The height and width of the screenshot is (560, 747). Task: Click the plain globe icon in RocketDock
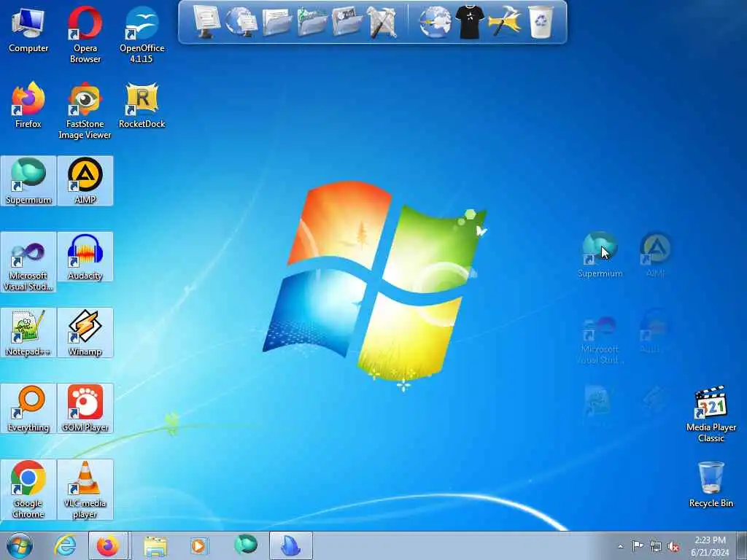pyautogui.click(x=435, y=22)
